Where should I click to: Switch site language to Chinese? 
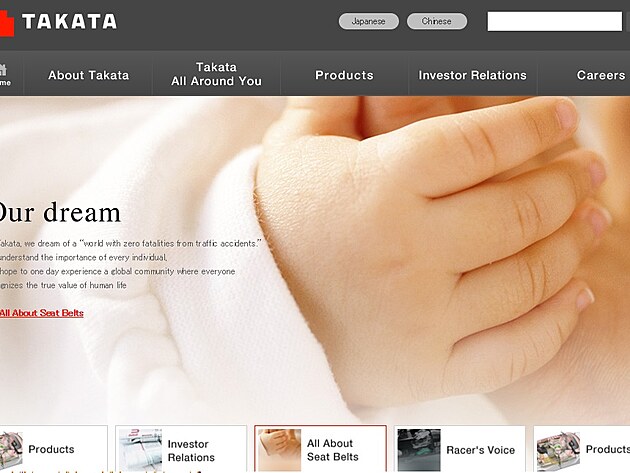click(x=436, y=21)
